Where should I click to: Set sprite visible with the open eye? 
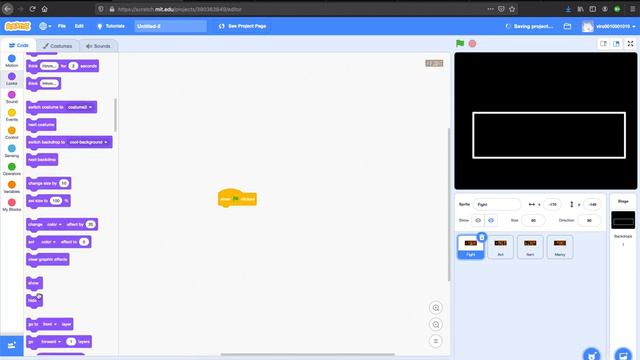[478, 220]
